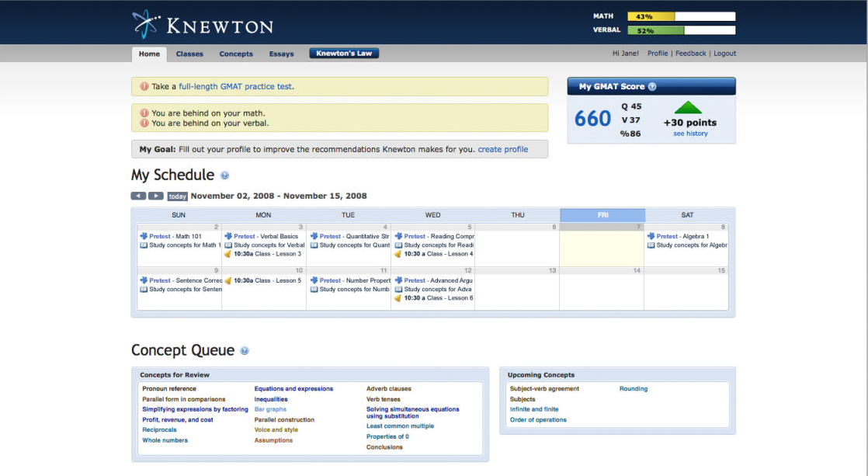Open Parallel construction concept
868x476 pixels.
pos(284,419)
